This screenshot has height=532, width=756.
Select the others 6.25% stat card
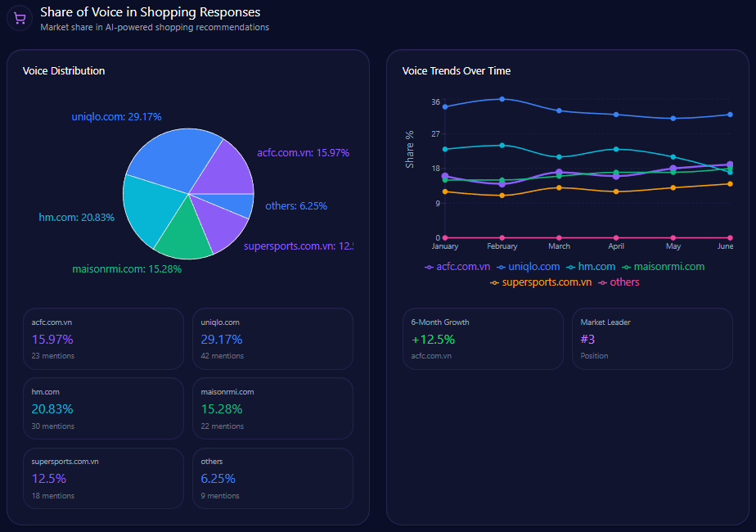click(x=272, y=478)
